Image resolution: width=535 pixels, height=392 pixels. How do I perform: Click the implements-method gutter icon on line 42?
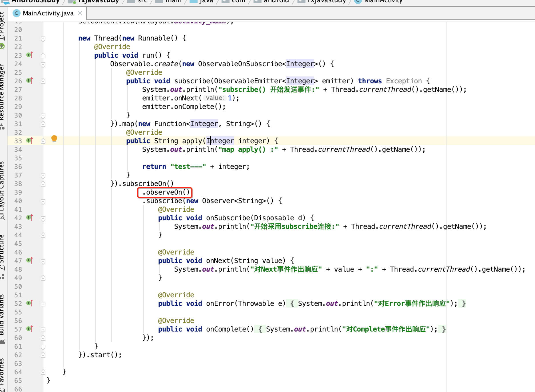30,217
